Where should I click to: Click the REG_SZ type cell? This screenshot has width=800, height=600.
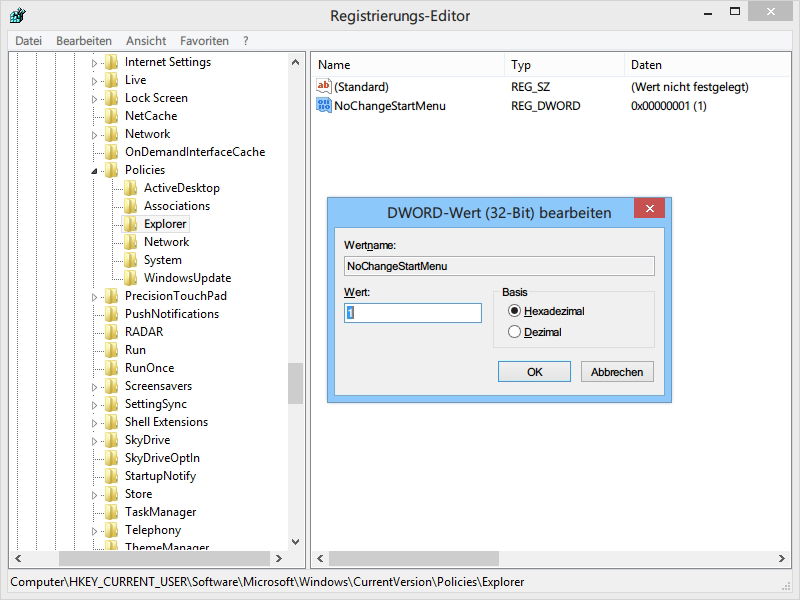(x=530, y=87)
